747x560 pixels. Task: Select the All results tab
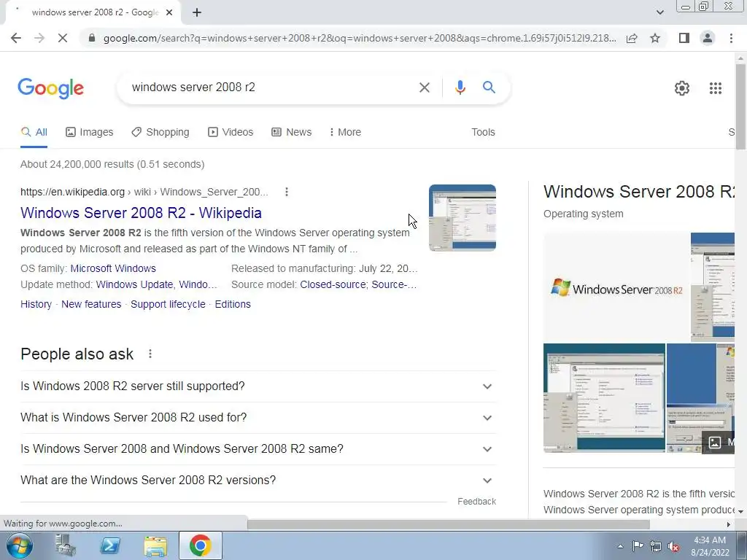click(x=34, y=133)
